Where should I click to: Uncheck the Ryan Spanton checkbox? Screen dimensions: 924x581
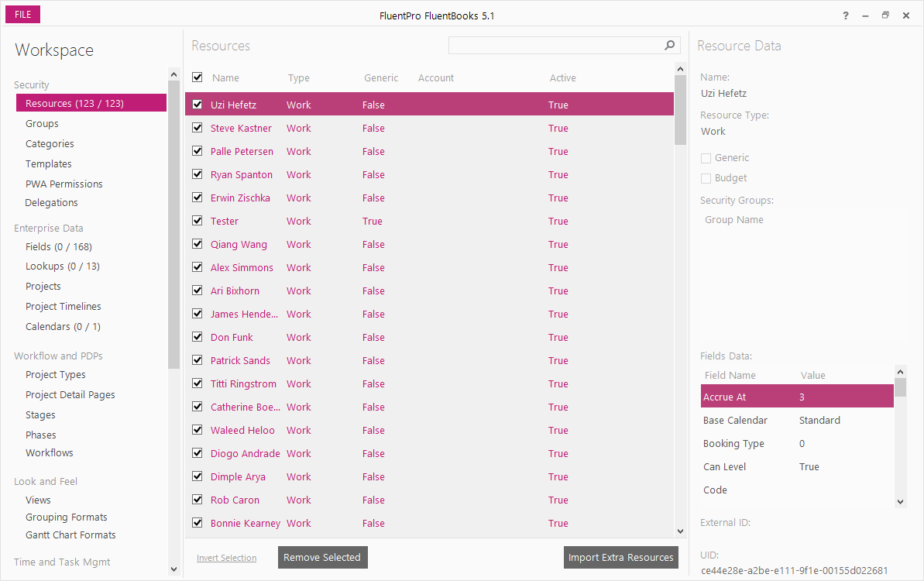pyautogui.click(x=198, y=174)
